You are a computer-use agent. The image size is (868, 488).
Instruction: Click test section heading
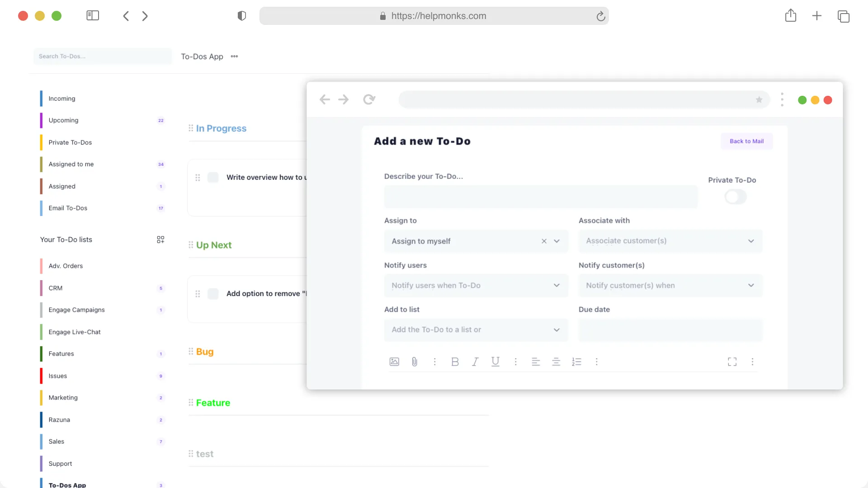click(205, 454)
